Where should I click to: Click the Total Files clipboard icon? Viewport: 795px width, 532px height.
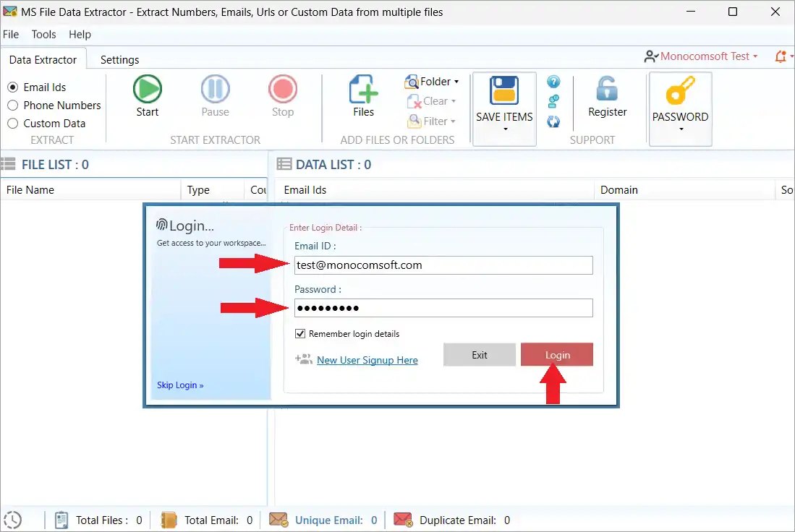(61, 520)
